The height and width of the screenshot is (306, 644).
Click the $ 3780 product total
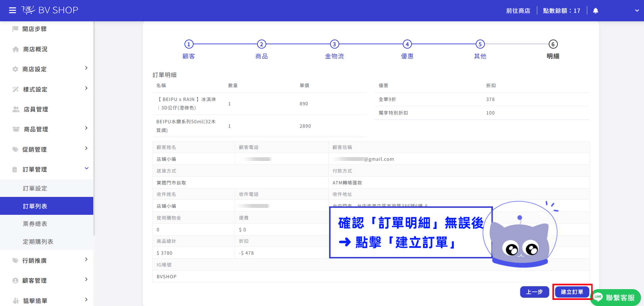tap(165, 253)
